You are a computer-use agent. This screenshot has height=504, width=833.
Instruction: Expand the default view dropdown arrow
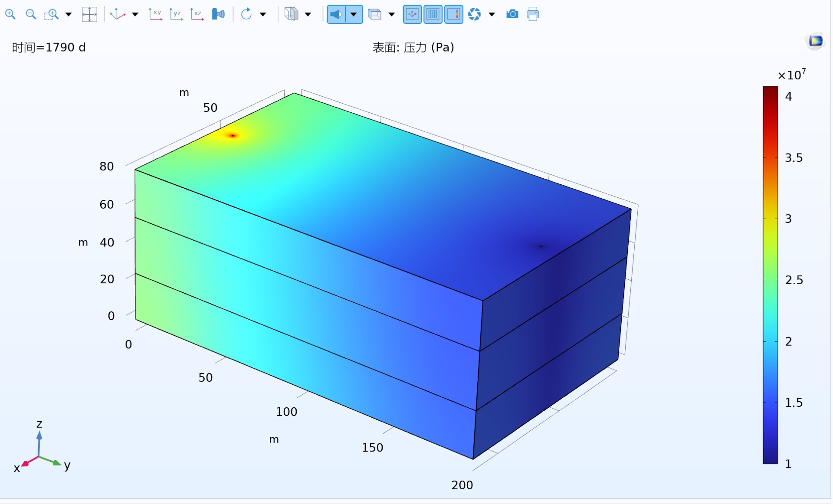(135, 14)
